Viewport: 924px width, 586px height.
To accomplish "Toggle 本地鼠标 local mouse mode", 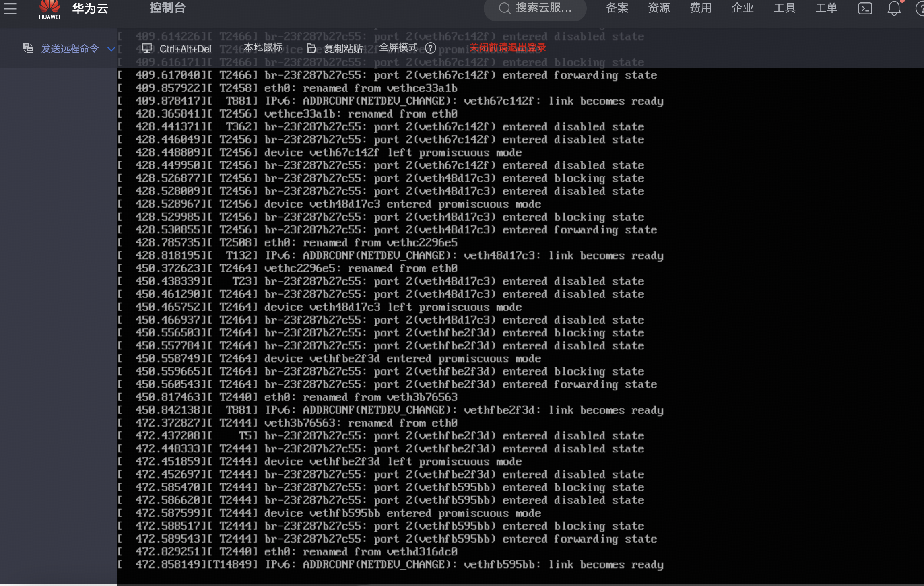I will coord(263,47).
